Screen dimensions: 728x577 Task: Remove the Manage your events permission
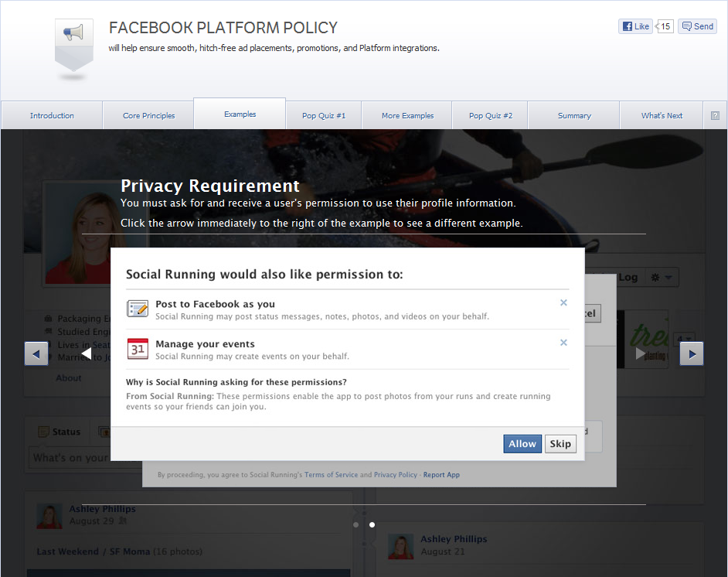click(x=563, y=343)
